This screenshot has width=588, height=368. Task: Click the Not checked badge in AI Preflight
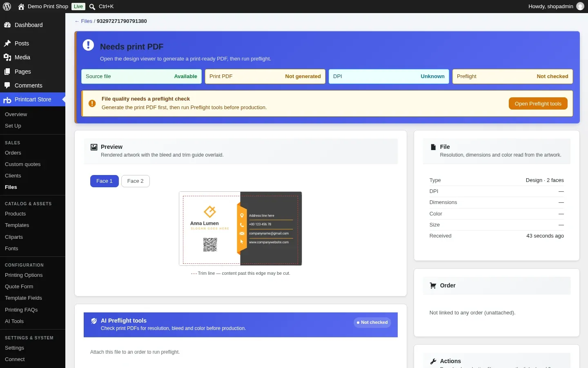[372, 323]
